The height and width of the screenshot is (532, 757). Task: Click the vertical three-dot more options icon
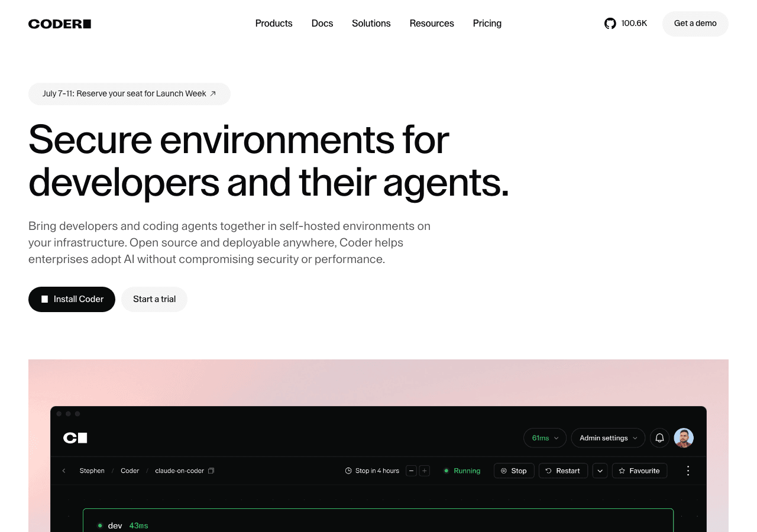tap(688, 471)
